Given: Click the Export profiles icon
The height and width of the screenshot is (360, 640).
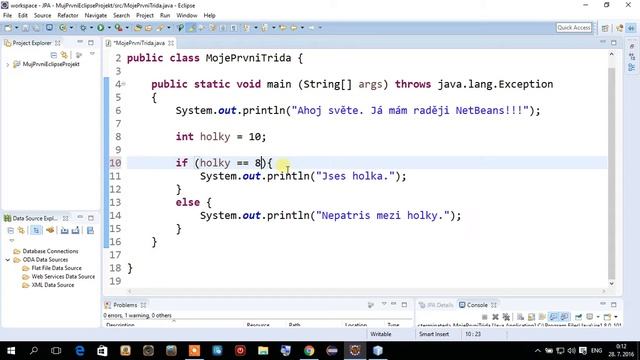Looking at the screenshot, I should [x=76, y=231].
